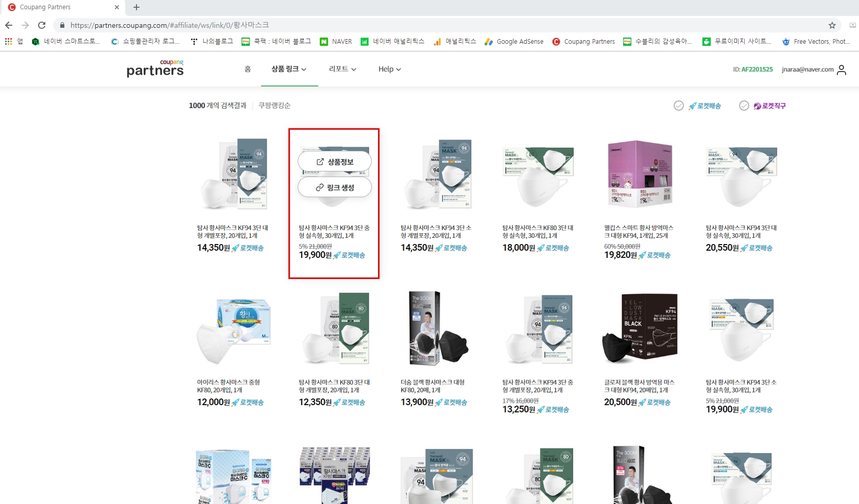Click the 클로저 블랙 황사 방역용 마스크 title

tap(639, 386)
